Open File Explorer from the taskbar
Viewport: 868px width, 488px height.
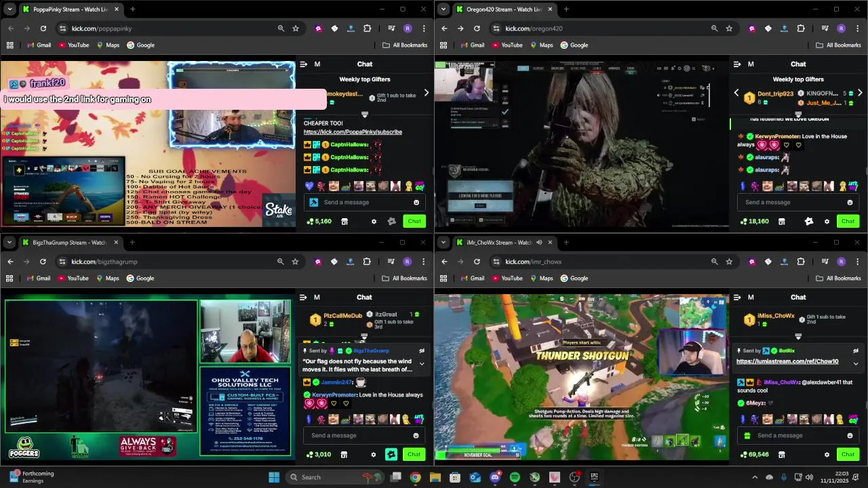tap(435, 477)
